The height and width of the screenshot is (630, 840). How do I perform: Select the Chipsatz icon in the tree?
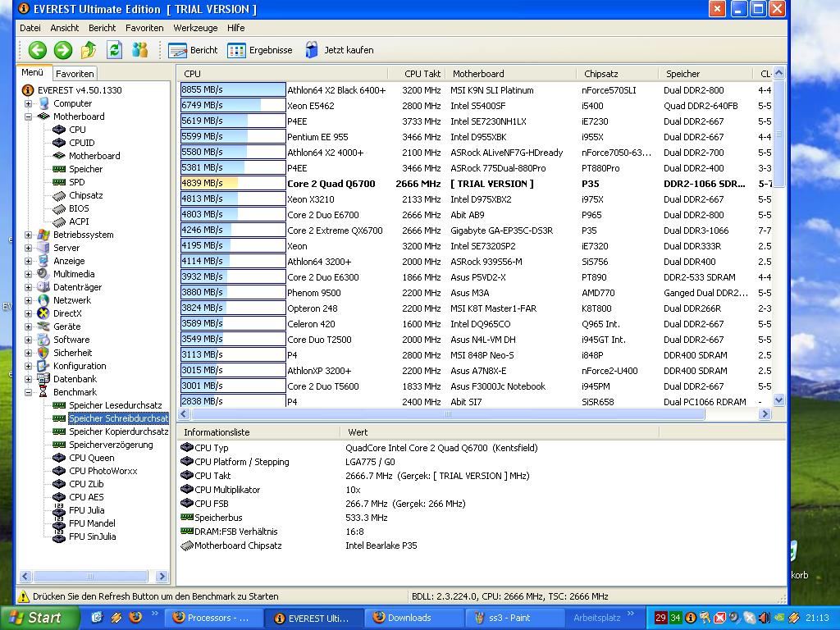tap(59, 195)
